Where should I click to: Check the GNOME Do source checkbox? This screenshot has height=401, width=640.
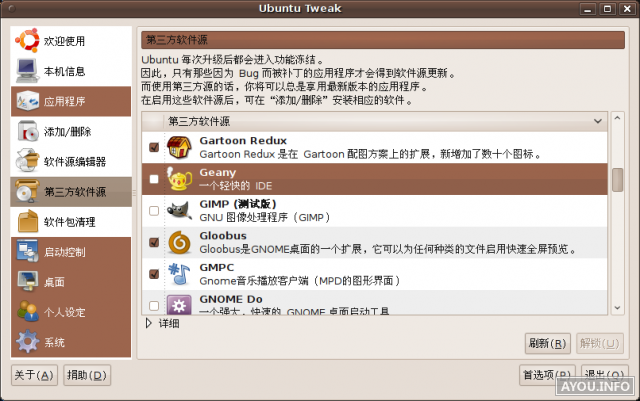(x=154, y=305)
